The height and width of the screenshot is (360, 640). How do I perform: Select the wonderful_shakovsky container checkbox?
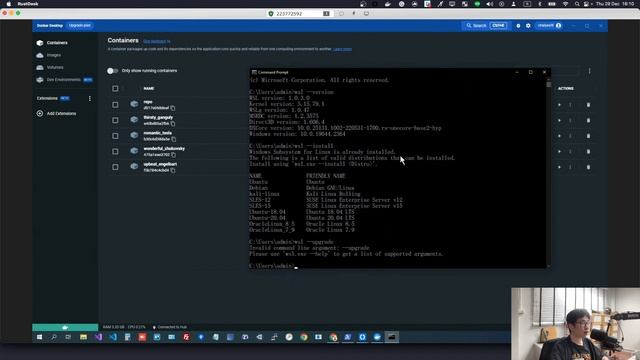(115, 151)
